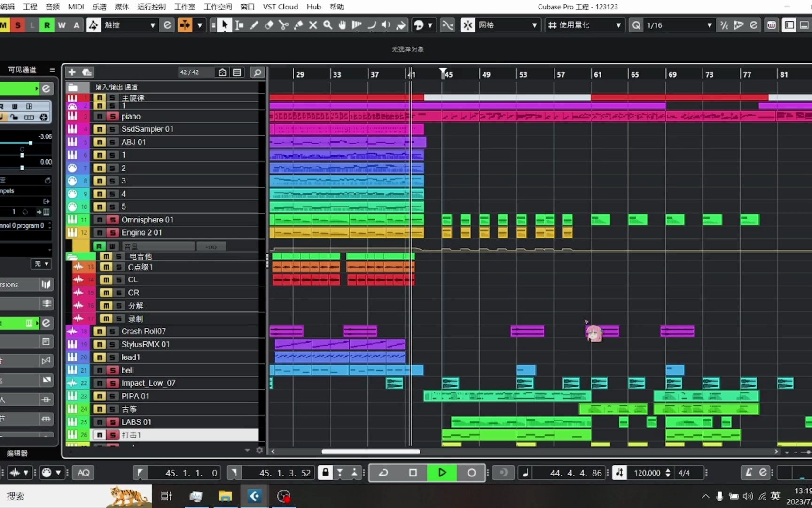Open the VST Cloud menu

point(281,7)
